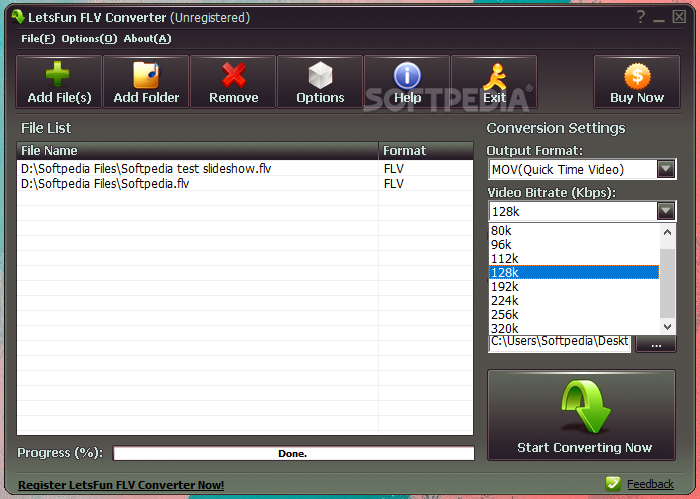Select the D:\Softpedia Files\Softpedia.flv row
Viewport: 700px width, 499px height.
[245, 183]
